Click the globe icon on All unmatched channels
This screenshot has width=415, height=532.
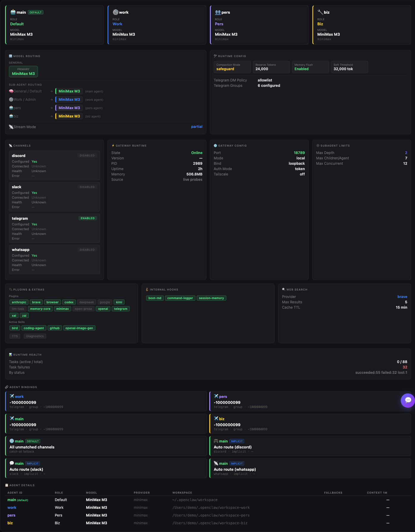pyautogui.click(x=12, y=441)
